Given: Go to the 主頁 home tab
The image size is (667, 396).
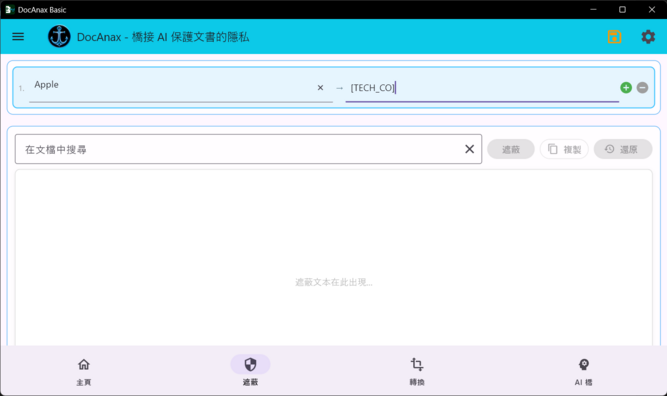Looking at the screenshot, I should point(84,371).
